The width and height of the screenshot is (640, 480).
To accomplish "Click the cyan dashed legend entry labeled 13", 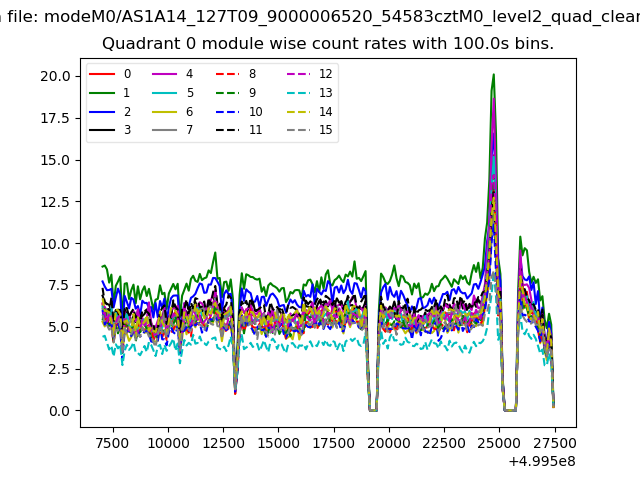I will (x=298, y=93).
